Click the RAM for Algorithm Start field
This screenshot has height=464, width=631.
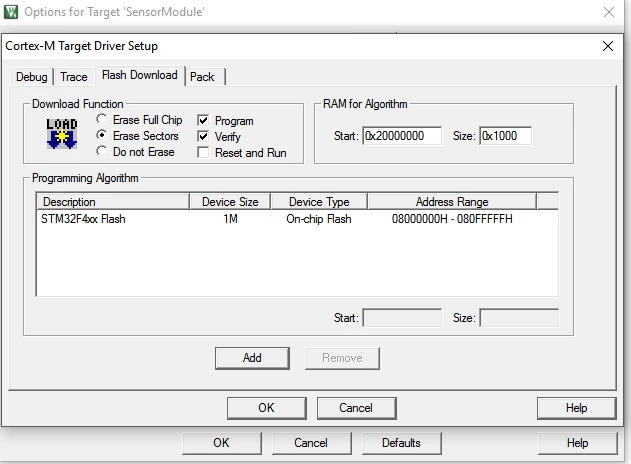click(402, 136)
